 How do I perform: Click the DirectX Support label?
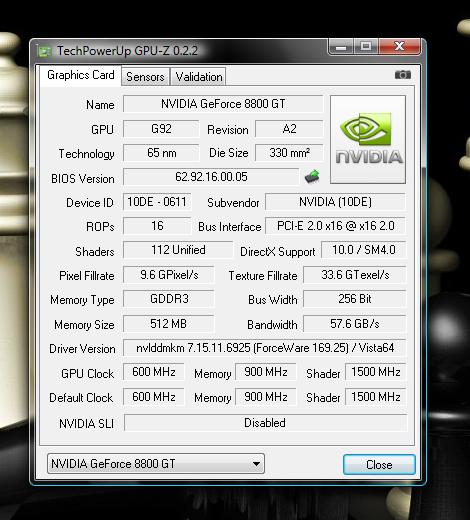pos(278,252)
